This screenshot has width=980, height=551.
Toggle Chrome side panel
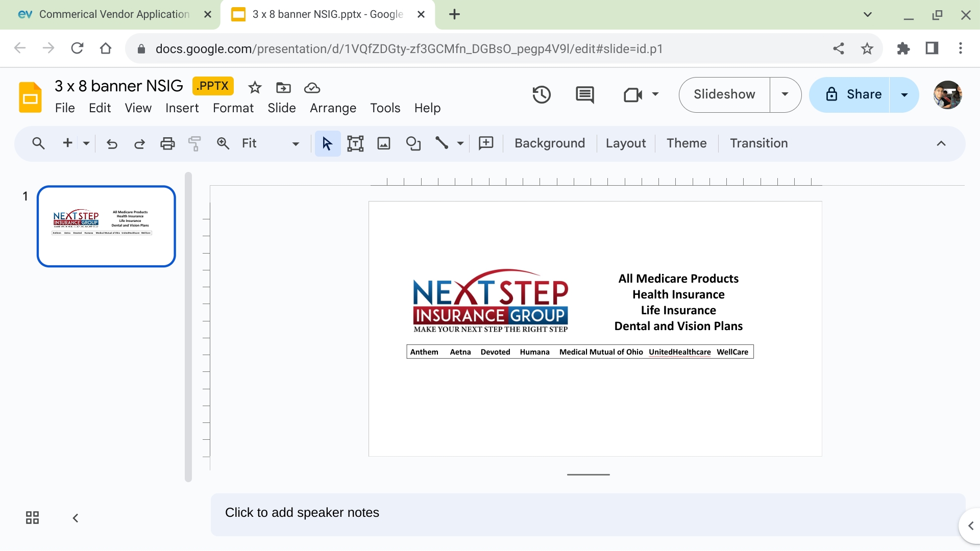[932, 48]
